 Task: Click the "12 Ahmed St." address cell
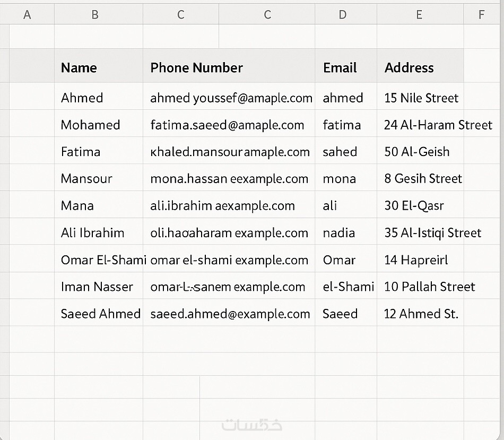421,314
